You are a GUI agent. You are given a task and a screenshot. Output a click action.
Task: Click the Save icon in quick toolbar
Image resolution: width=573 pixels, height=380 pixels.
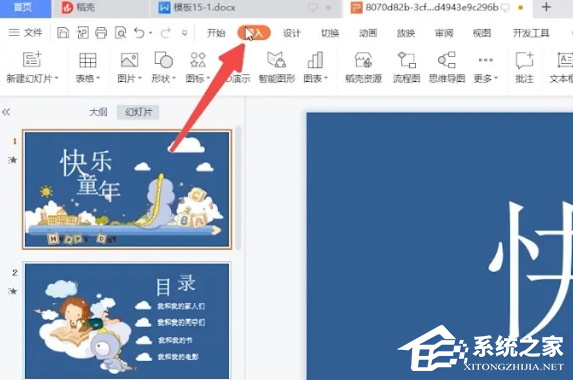click(x=63, y=33)
